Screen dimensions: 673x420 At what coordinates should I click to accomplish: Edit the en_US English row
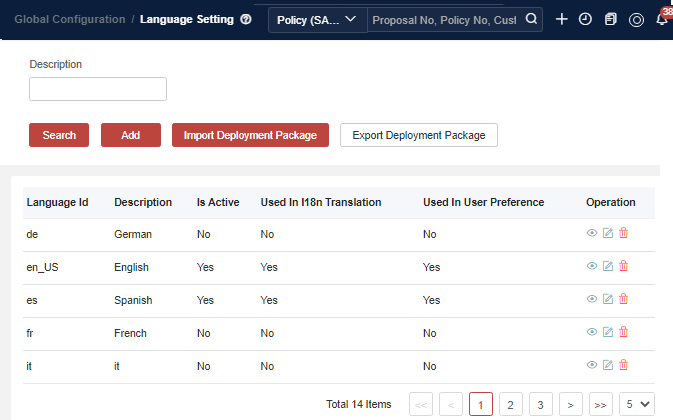click(x=607, y=266)
